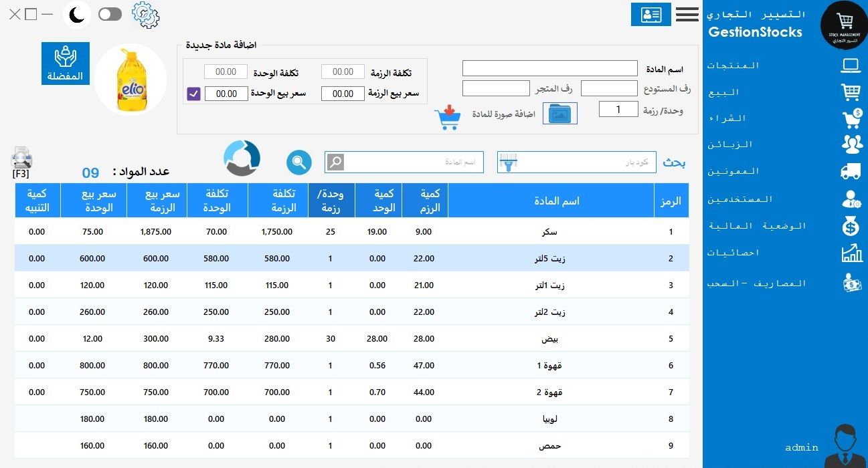Screen dimensions: 868x468
Task: Collapse the sidebar with the hamburger menu
Action: tap(687, 14)
